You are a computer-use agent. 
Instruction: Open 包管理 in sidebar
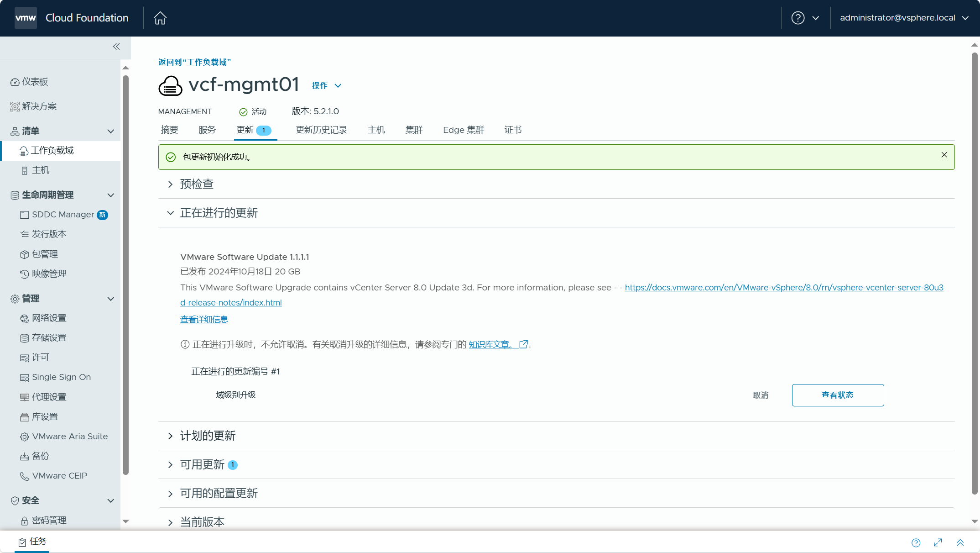click(x=39, y=254)
